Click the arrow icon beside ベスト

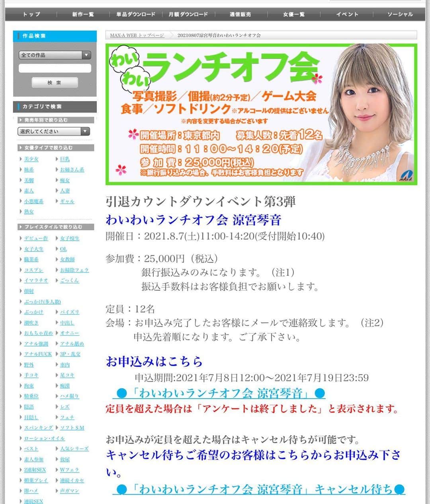[x=21, y=449]
